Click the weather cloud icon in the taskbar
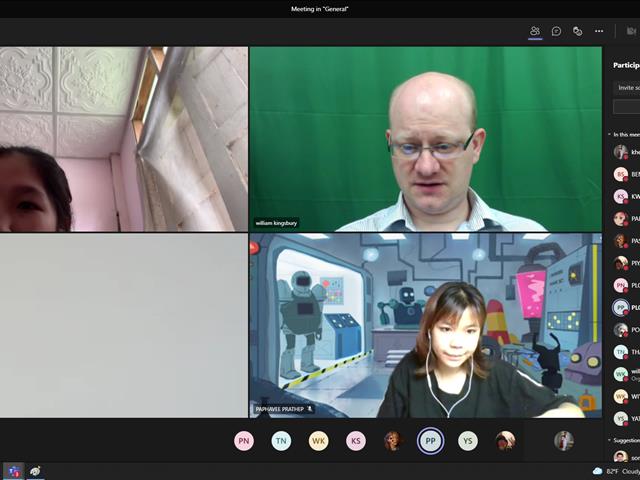 click(597, 471)
